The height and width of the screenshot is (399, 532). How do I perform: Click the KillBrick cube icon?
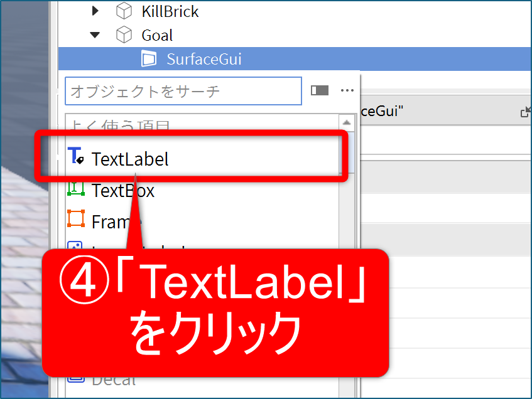pyautogui.click(x=124, y=11)
